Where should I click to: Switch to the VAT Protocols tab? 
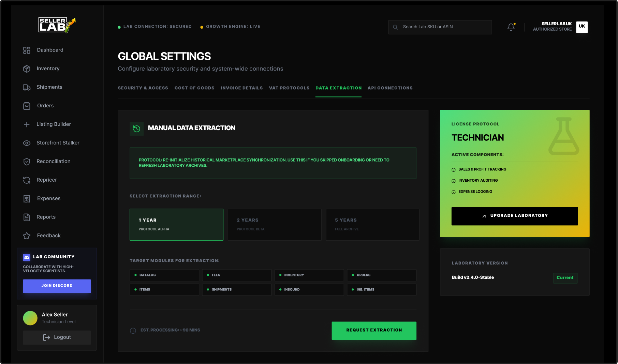point(289,88)
